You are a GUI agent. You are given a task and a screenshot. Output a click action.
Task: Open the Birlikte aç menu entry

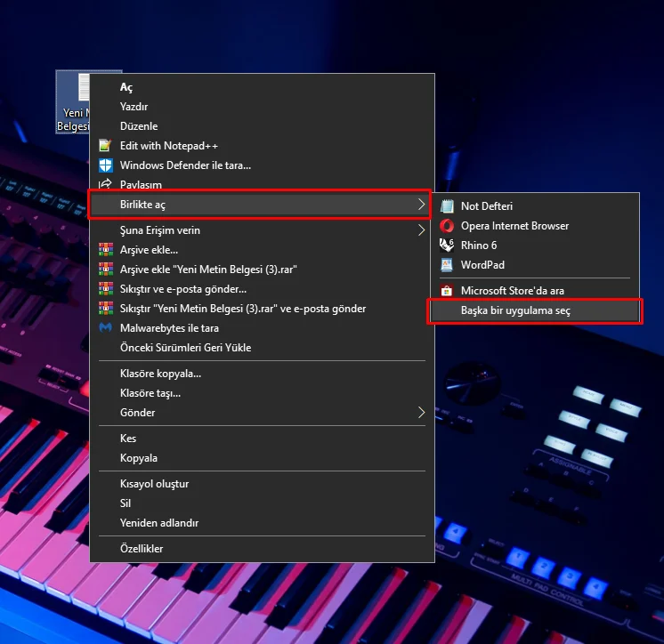tap(262, 205)
